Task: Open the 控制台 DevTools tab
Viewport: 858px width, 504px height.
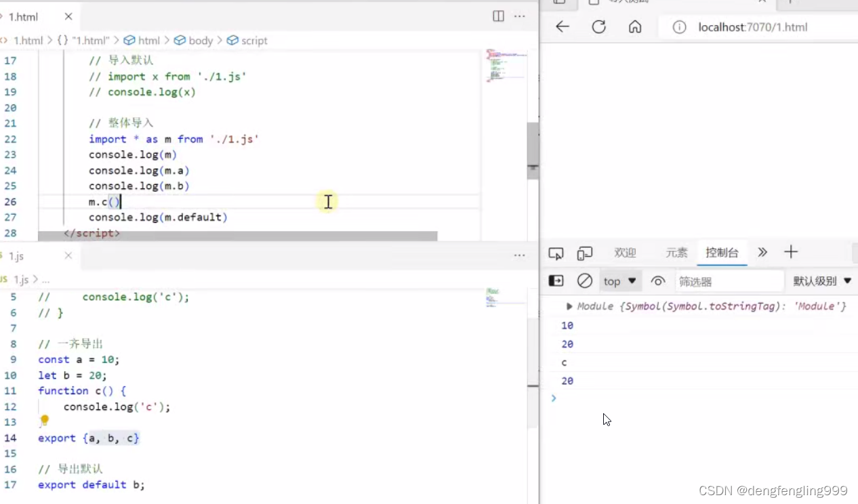Action: click(722, 253)
